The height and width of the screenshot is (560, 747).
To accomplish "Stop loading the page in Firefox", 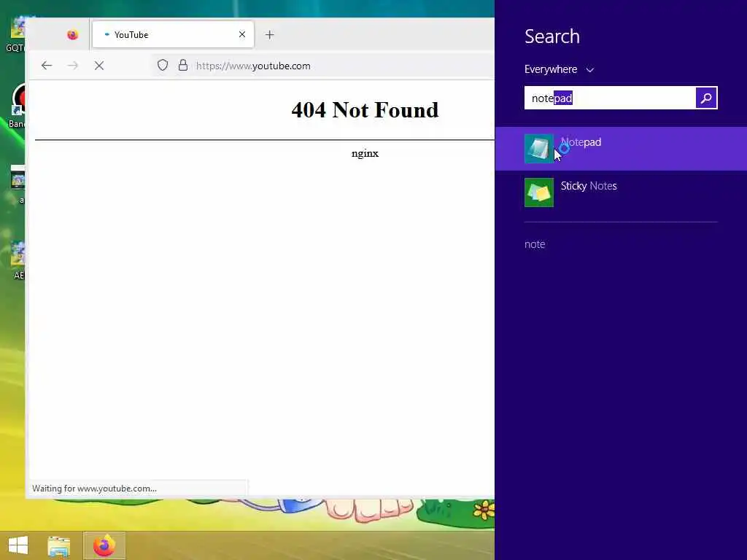I will click(x=99, y=66).
